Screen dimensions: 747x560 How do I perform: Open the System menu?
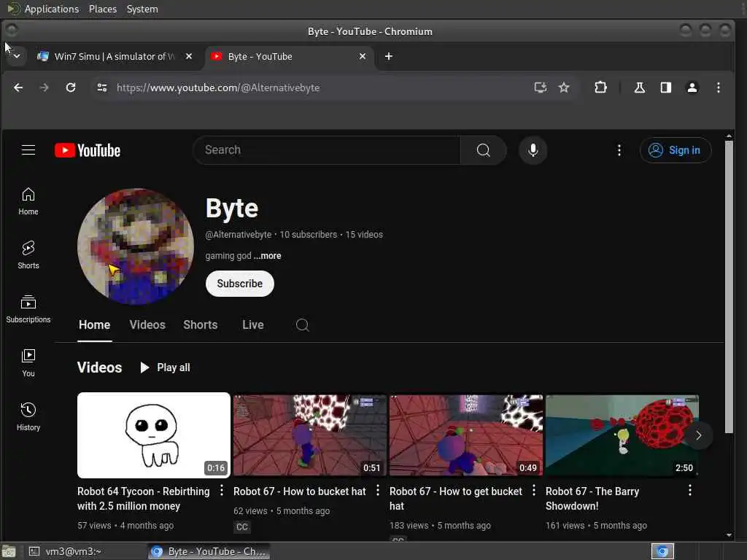click(x=142, y=9)
